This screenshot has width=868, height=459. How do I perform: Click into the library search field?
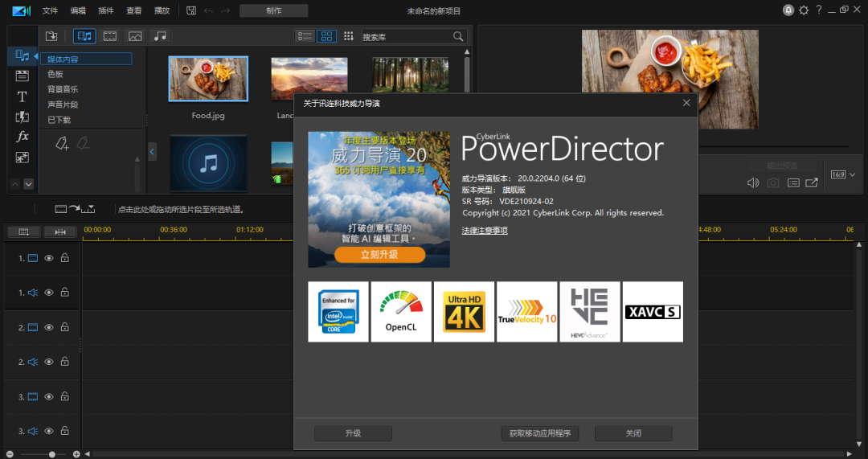(407, 36)
